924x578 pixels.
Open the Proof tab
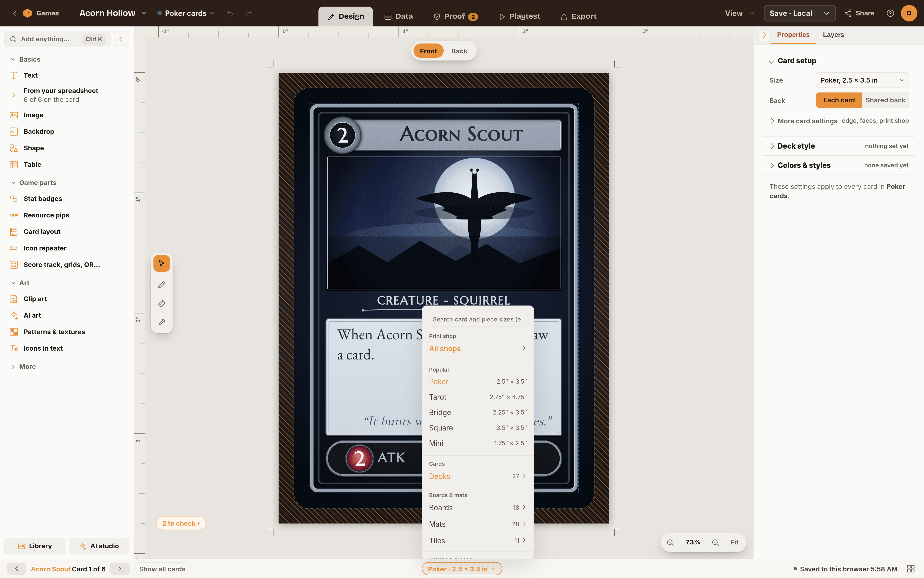point(455,17)
